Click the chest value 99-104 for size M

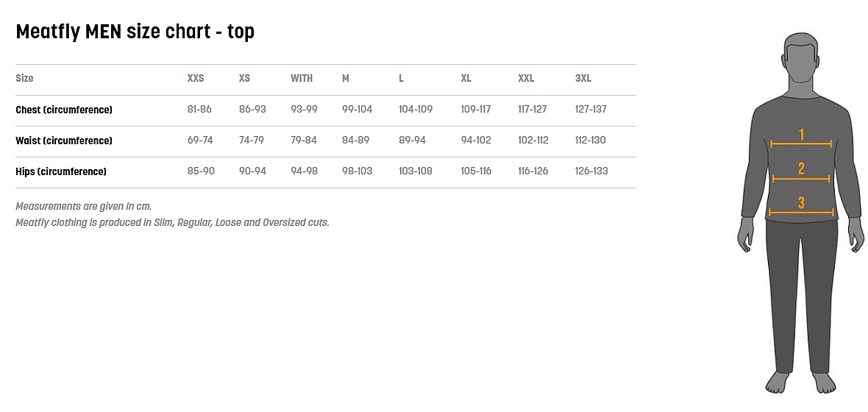point(357,110)
